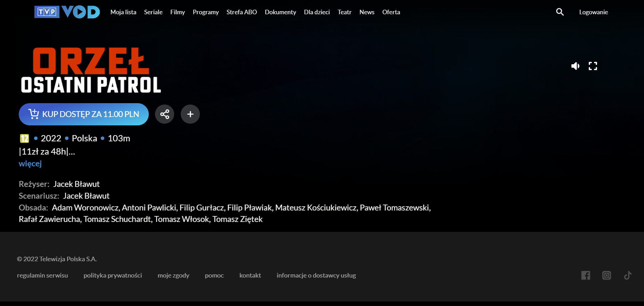Share the film via share icon
This screenshot has height=306, width=644.
point(164,114)
